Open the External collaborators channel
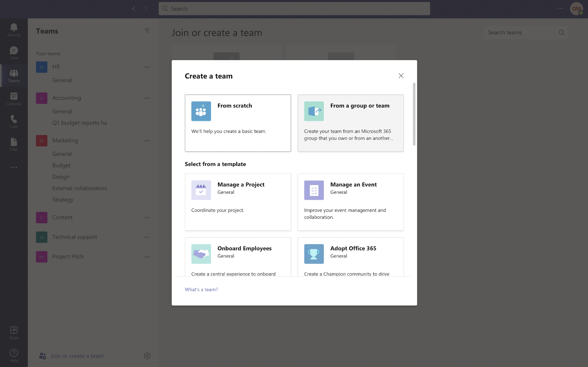The width and height of the screenshot is (588, 367). 79,188
